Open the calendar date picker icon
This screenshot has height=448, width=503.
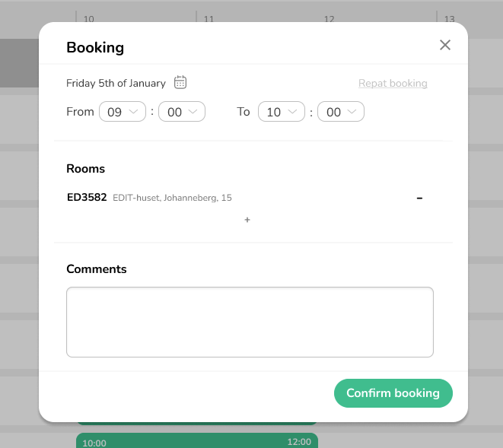180,83
